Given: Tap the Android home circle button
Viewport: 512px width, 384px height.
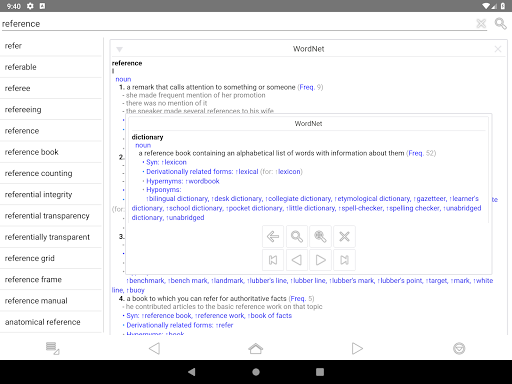Looking at the screenshot, I should pos(256,372).
